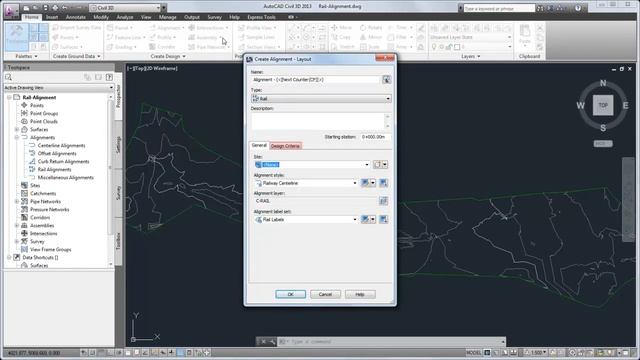
Task: Collapse the Rail Alignment drawing node
Action: click(x=9, y=98)
